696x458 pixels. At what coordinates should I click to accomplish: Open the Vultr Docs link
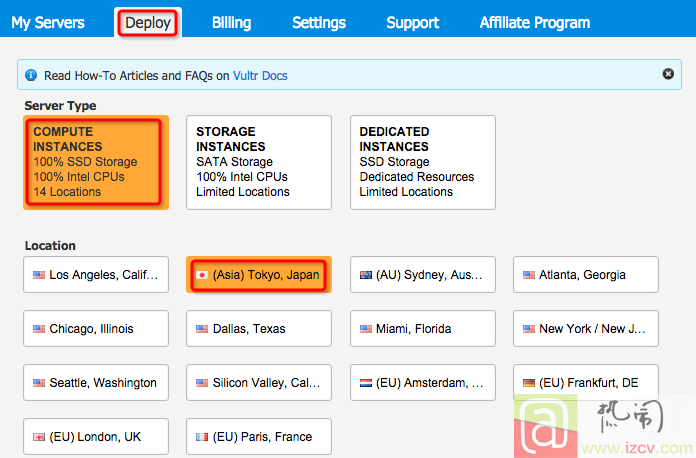point(260,75)
